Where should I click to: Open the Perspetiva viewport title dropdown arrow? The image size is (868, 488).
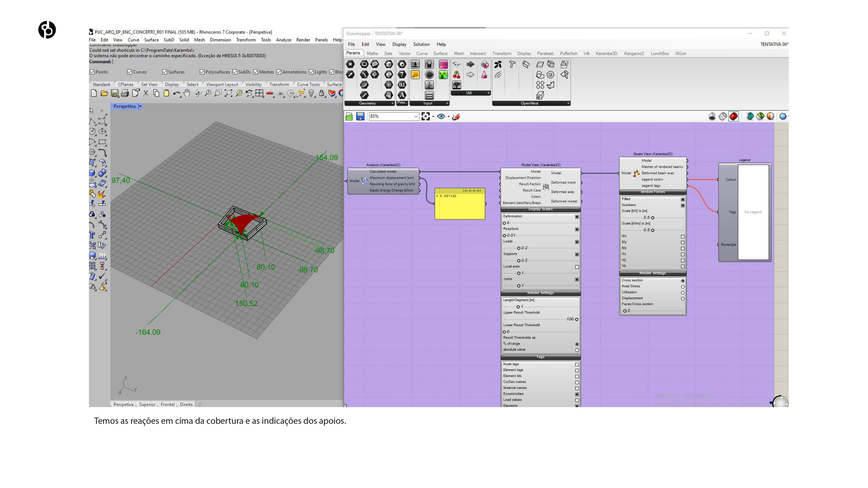coord(141,106)
